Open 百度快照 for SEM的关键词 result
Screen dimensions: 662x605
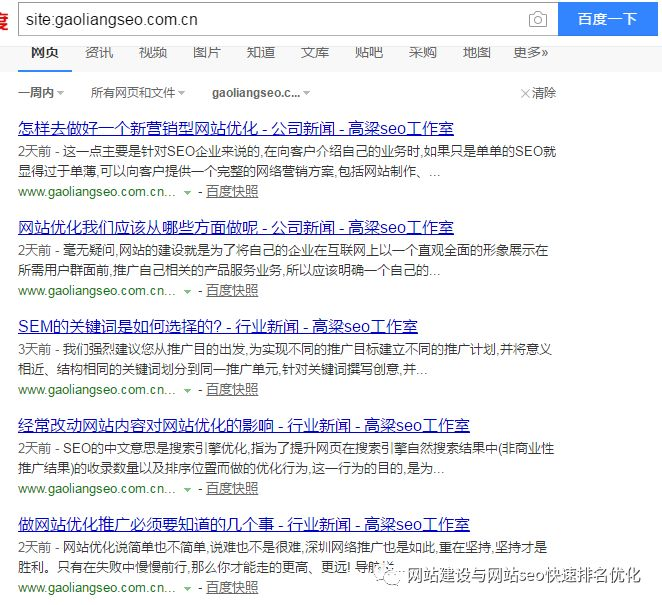click(x=232, y=389)
